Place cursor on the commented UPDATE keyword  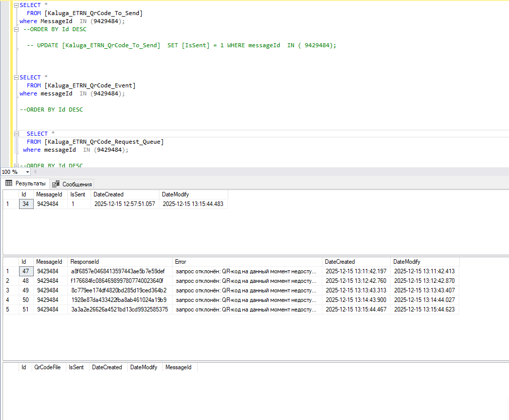click(47, 45)
